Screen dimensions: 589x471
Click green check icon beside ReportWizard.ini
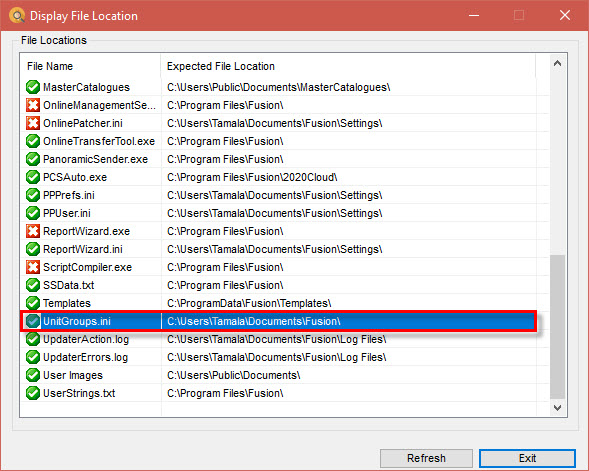(x=33, y=249)
